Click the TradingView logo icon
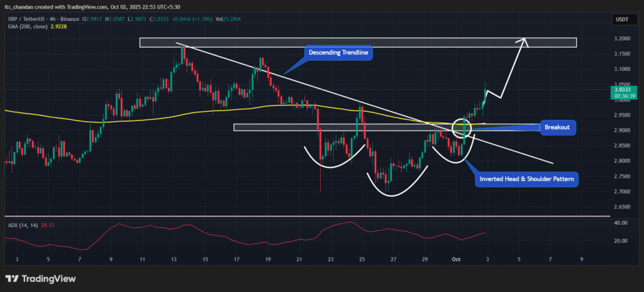644x292 pixels. [11, 278]
